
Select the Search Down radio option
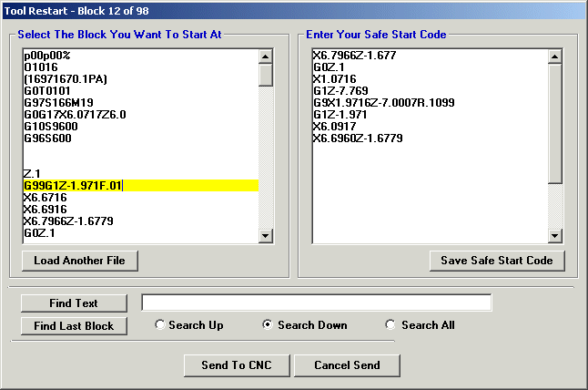tap(305, 324)
